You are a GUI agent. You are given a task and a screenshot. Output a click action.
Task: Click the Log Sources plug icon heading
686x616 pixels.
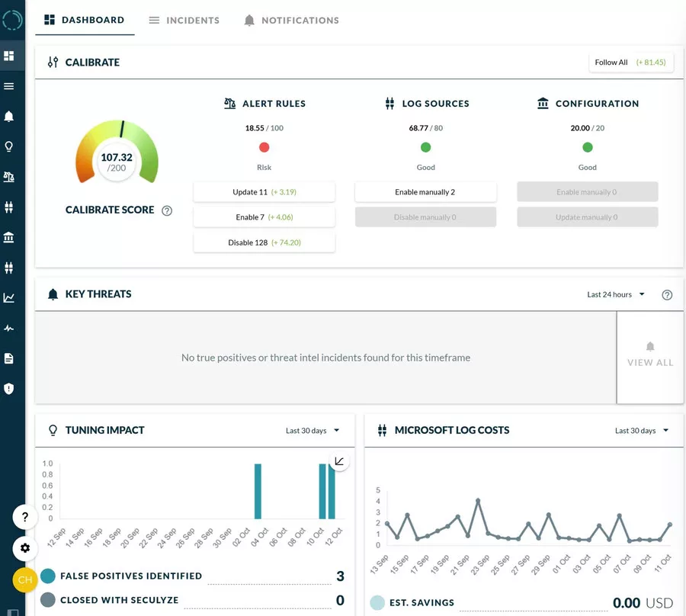click(x=389, y=104)
